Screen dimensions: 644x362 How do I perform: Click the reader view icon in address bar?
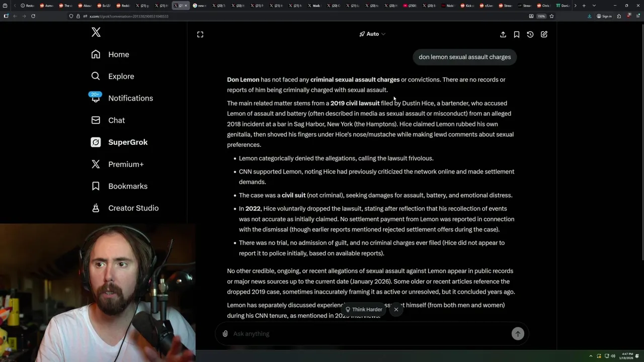[531, 16]
